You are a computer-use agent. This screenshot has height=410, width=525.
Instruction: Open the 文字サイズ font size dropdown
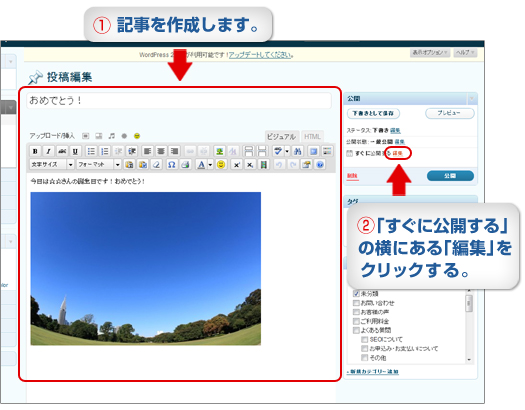click(52, 165)
